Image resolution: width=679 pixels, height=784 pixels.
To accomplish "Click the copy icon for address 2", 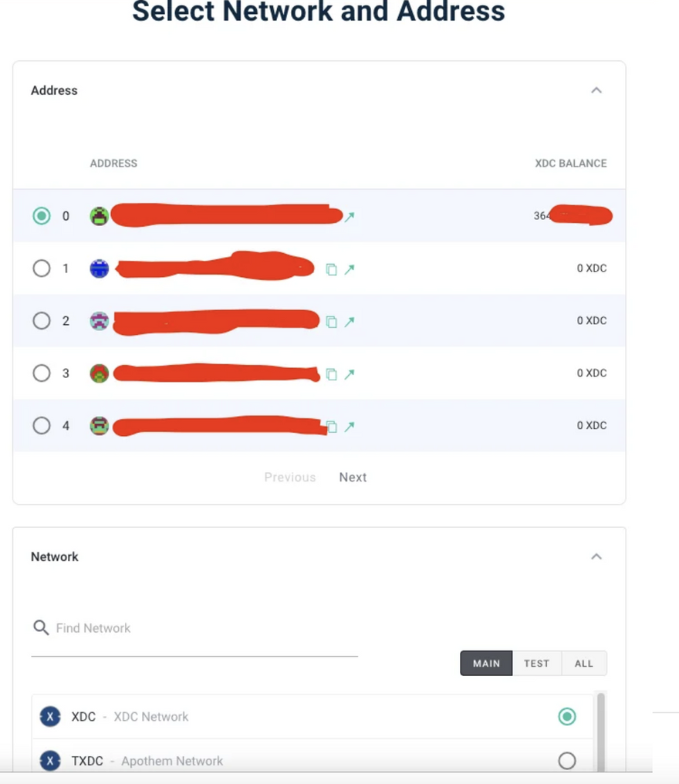I will click(x=331, y=322).
